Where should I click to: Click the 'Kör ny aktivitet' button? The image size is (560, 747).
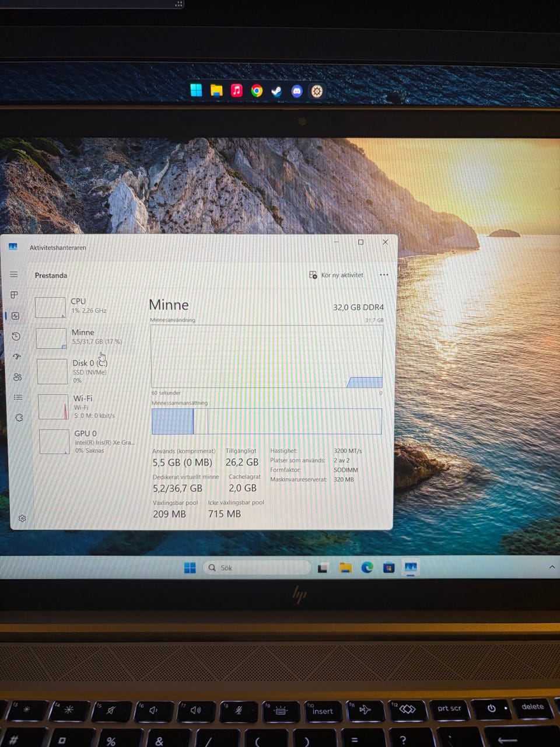(x=336, y=275)
